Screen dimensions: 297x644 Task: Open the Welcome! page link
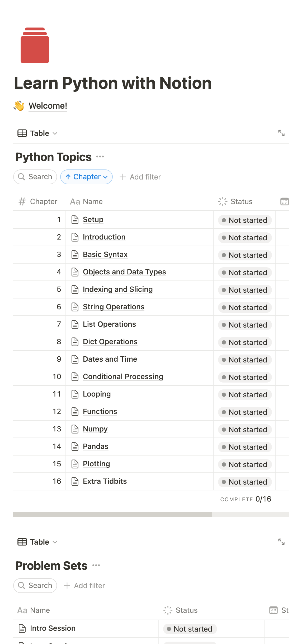pyautogui.click(x=48, y=106)
